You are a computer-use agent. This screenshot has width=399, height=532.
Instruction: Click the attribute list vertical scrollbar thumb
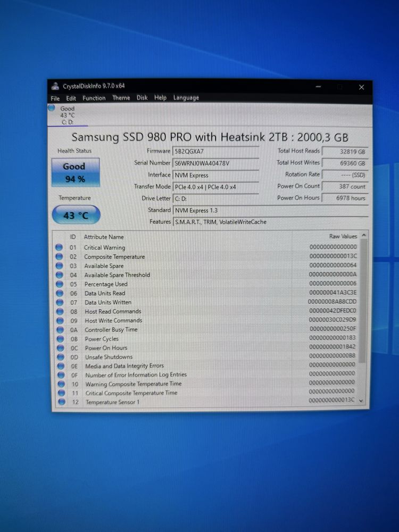pos(363,301)
